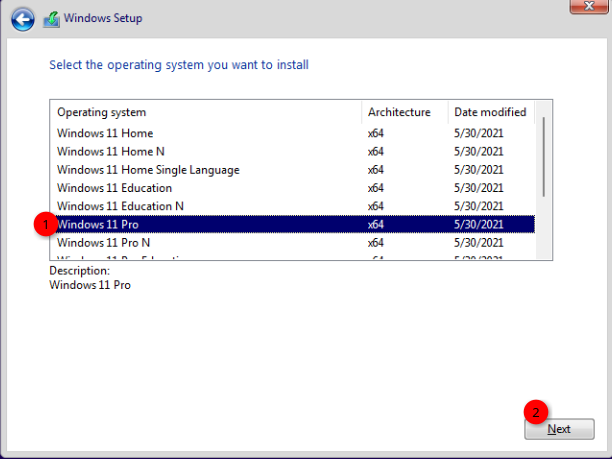Pick Windows 11 Education from the list
The width and height of the screenshot is (612, 459).
click(x=114, y=188)
